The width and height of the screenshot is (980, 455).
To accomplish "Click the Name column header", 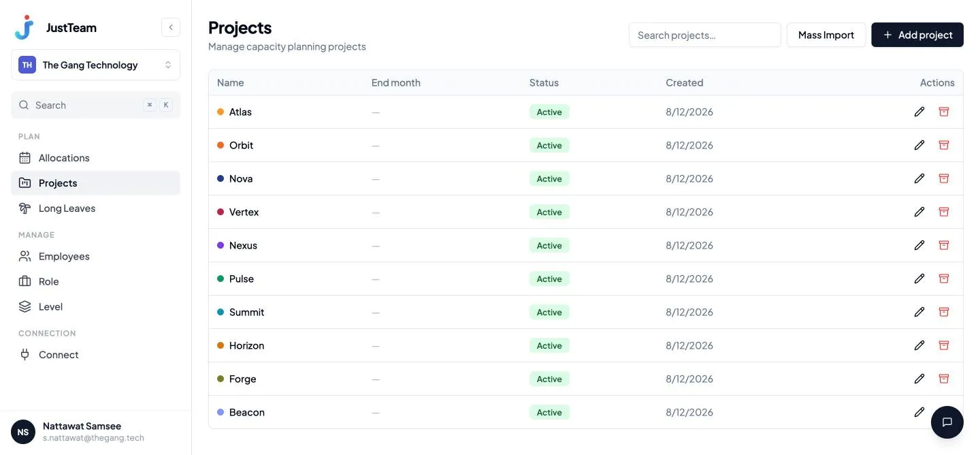I will coord(231,82).
